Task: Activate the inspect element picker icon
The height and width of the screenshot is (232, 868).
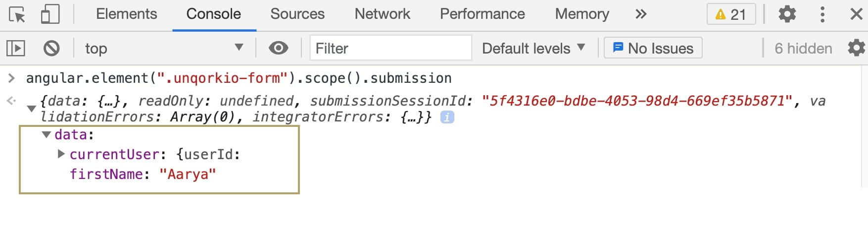Action: tap(17, 14)
